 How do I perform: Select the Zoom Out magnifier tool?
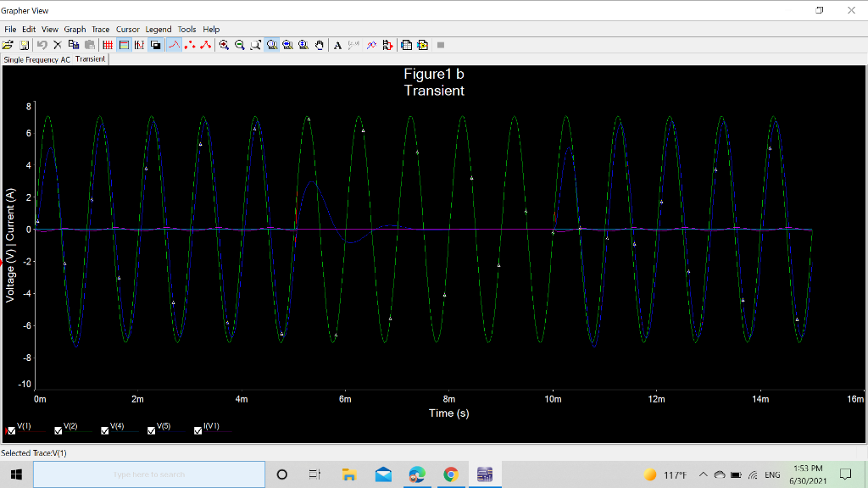click(x=240, y=45)
